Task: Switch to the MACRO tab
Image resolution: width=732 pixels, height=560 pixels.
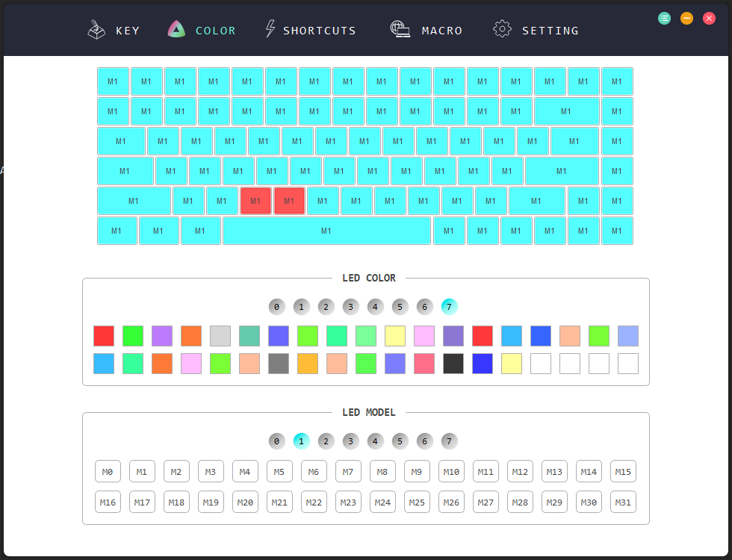Action: 442,31
